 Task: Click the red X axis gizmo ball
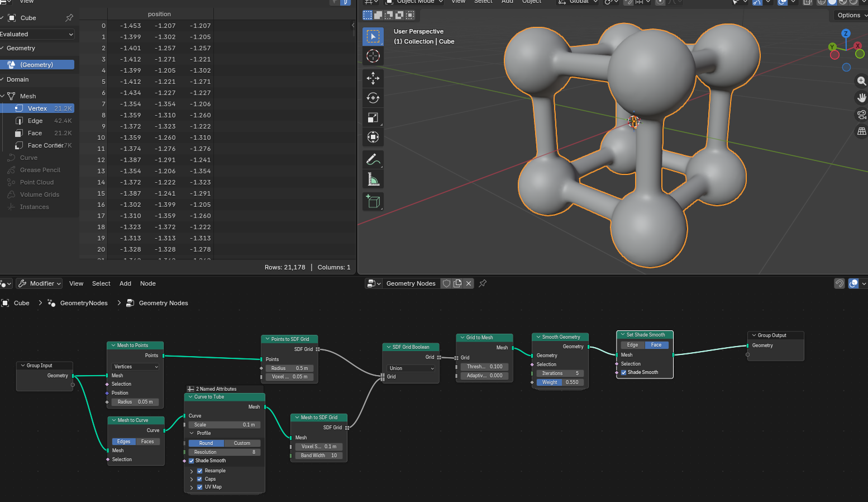[858, 45]
